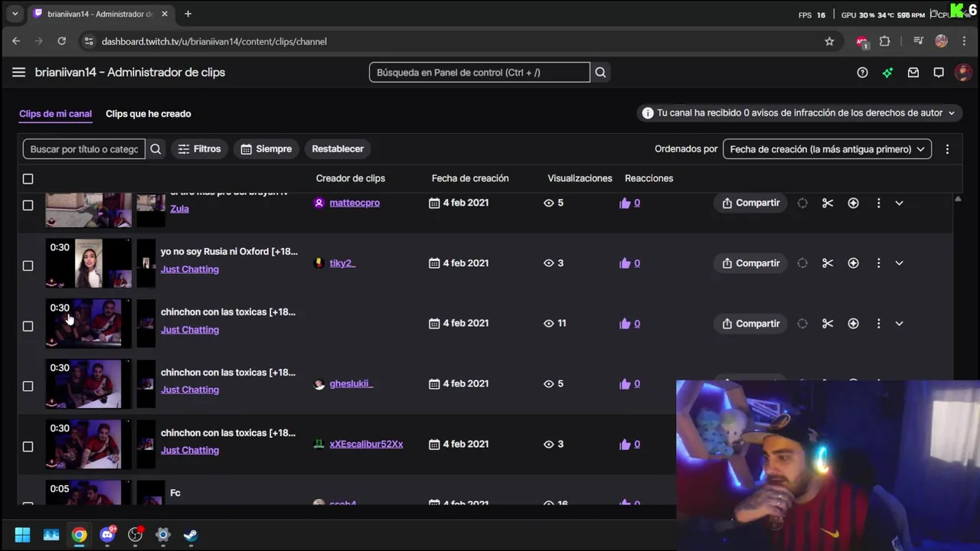Open the Filtros filter panel

click(x=199, y=149)
